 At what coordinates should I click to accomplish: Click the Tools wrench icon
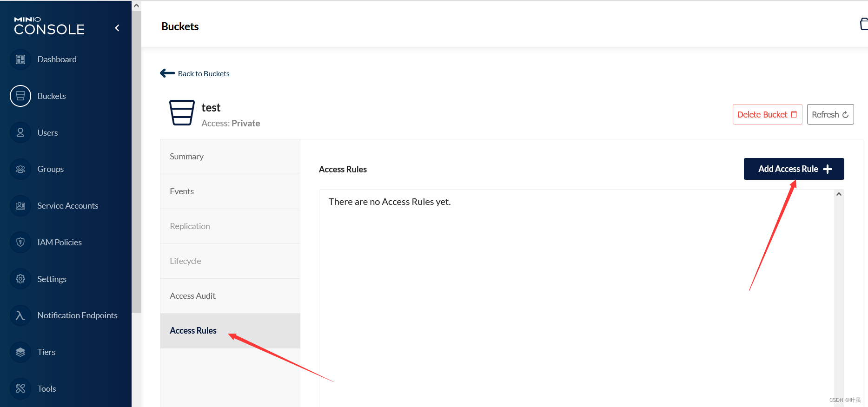pyautogui.click(x=20, y=388)
